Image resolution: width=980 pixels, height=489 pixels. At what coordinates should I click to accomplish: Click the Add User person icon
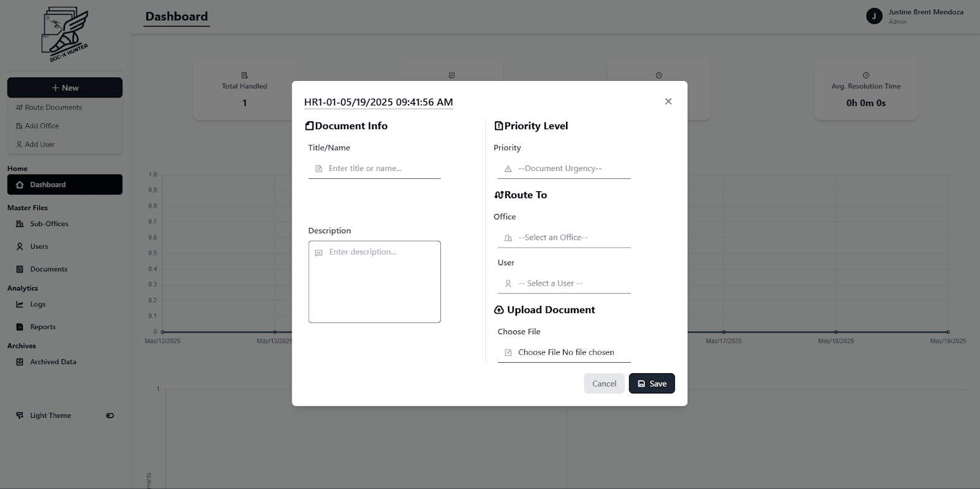19,145
